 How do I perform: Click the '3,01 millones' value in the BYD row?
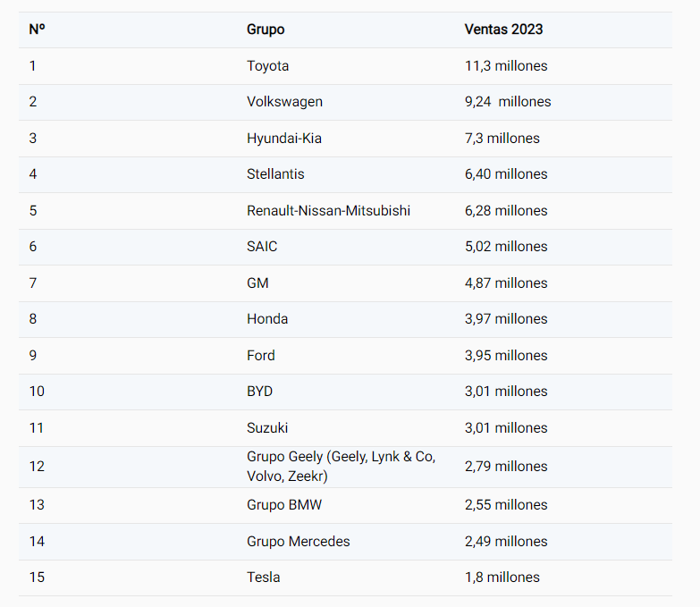click(506, 391)
